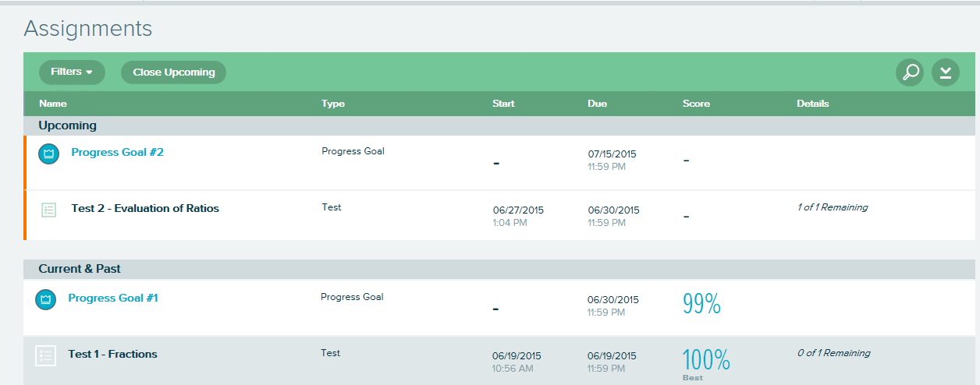Screen dimensions: 980x385
Task: Click the download arrow icon
Action: tap(946, 72)
